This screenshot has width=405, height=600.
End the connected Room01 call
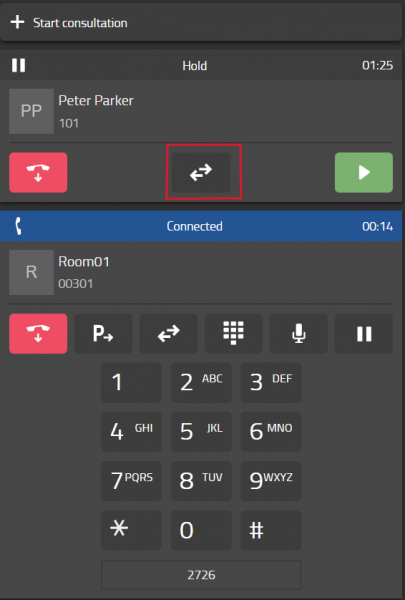tap(38, 334)
